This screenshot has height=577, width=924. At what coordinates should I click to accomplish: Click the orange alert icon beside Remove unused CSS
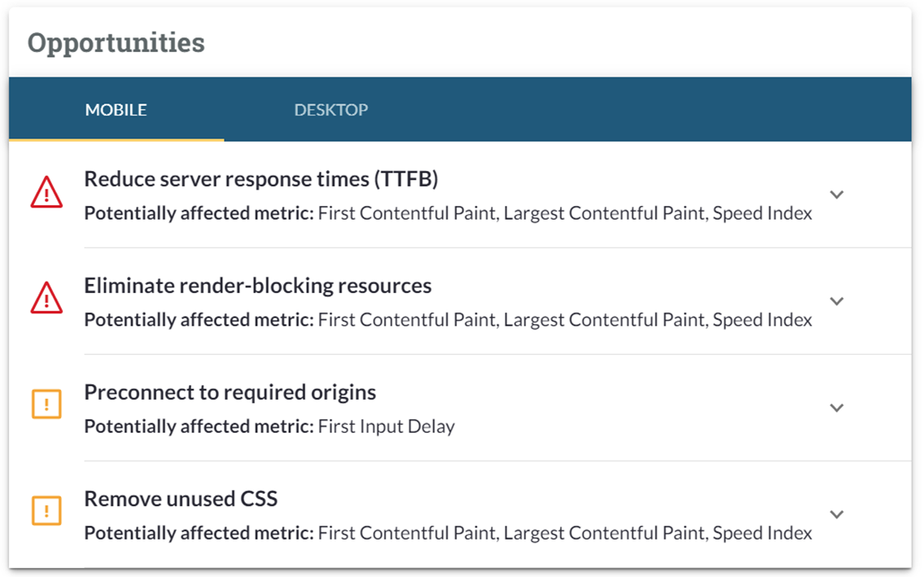click(x=46, y=510)
